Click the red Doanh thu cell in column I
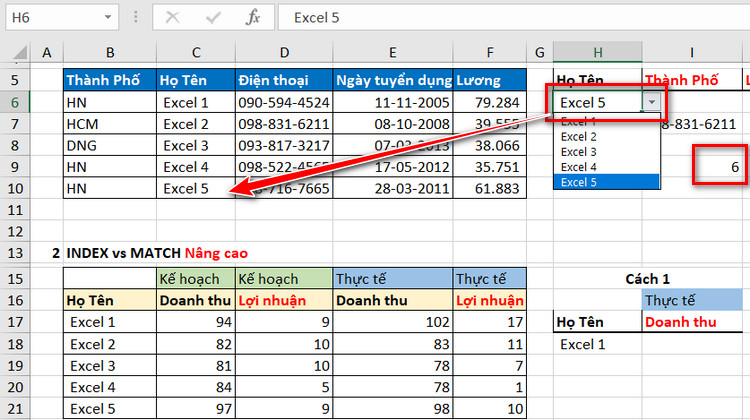 pyautogui.click(x=692, y=322)
